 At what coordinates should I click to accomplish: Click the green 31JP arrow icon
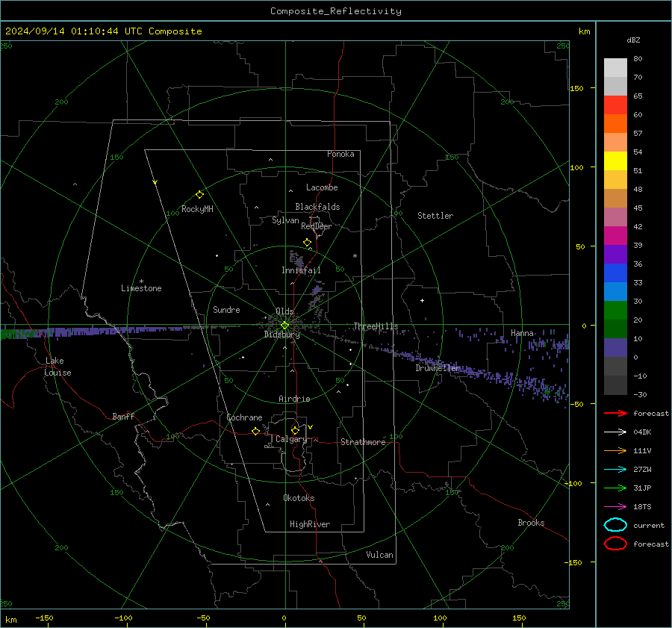(615, 488)
